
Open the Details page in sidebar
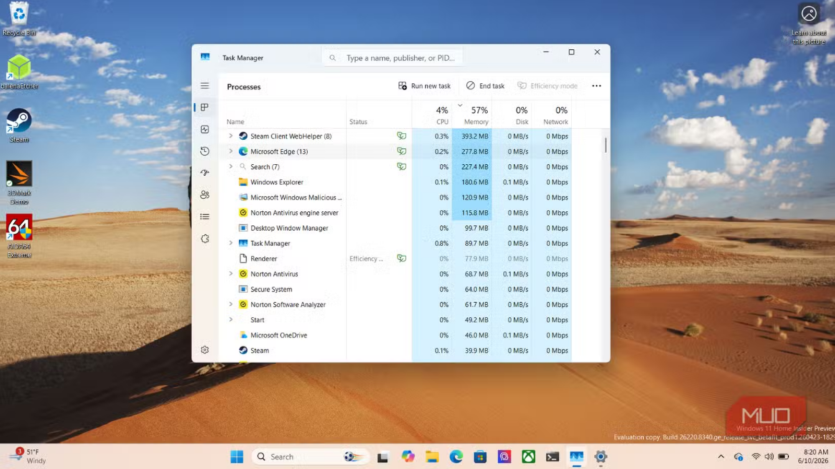click(204, 217)
